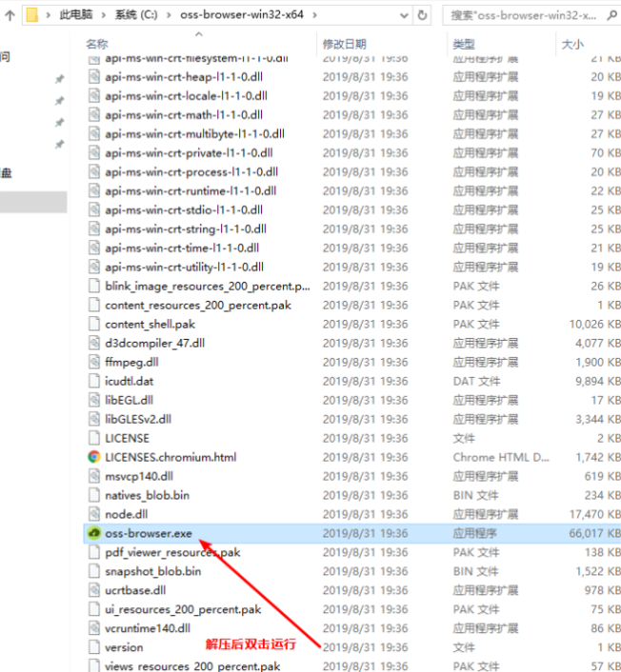This screenshot has height=672, width=621.
Task: Click the search magnifier icon
Action: click(612, 15)
